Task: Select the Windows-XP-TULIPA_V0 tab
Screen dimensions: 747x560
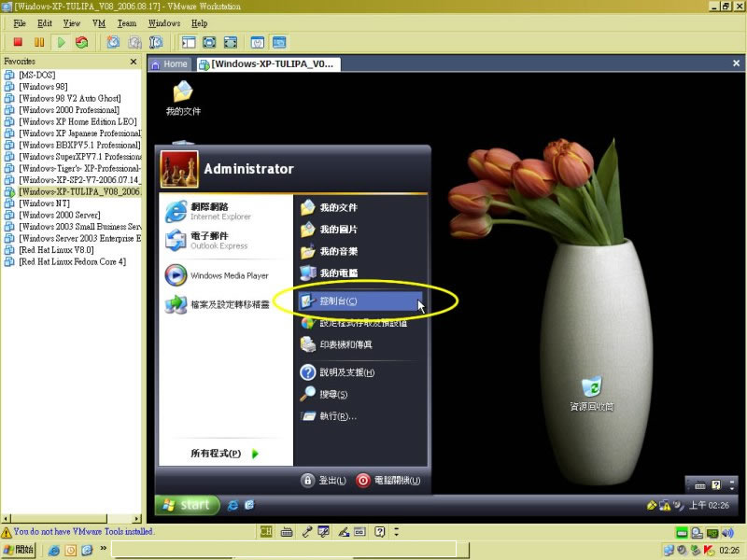Action: pyautogui.click(x=268, y=64)
